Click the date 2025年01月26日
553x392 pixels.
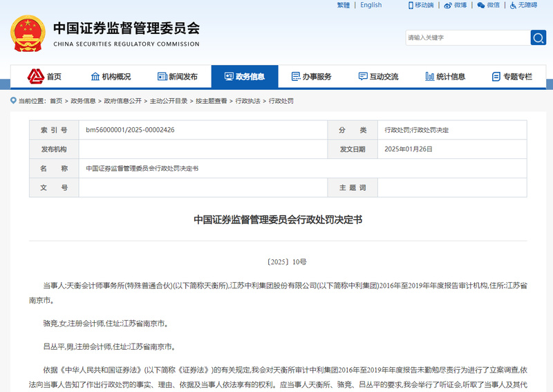pyautogui.click(x=408, y=149)
